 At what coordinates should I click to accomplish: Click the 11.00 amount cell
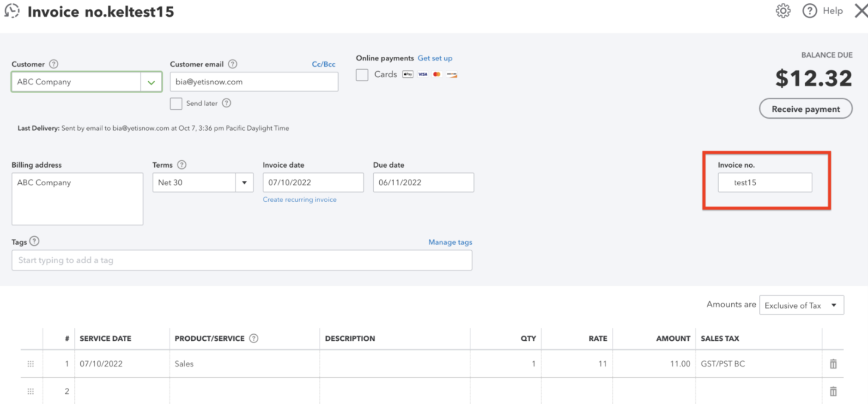pyautogui.click(x=654, y=364)
